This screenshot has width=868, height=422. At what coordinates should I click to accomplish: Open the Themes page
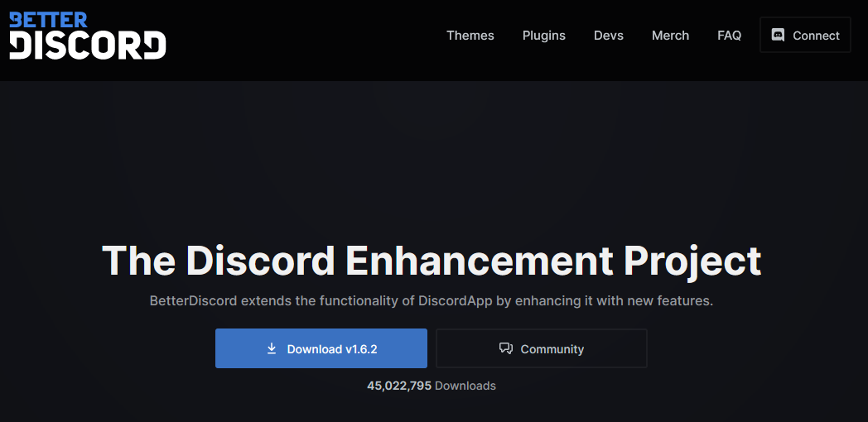[470, 36]
